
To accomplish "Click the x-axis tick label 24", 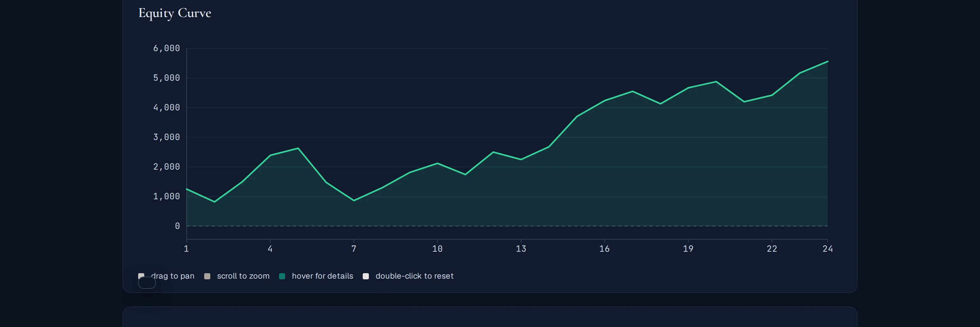I will coord(828,249).
